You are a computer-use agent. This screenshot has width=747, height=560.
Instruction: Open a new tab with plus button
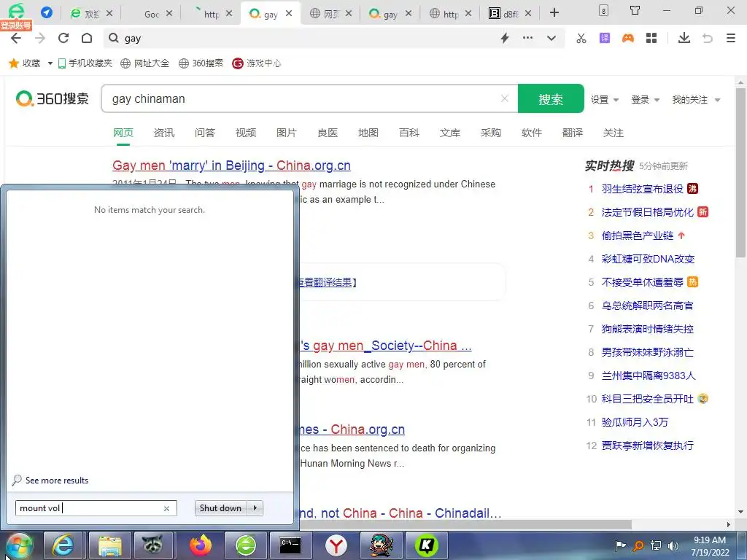(x=554, y=13)
